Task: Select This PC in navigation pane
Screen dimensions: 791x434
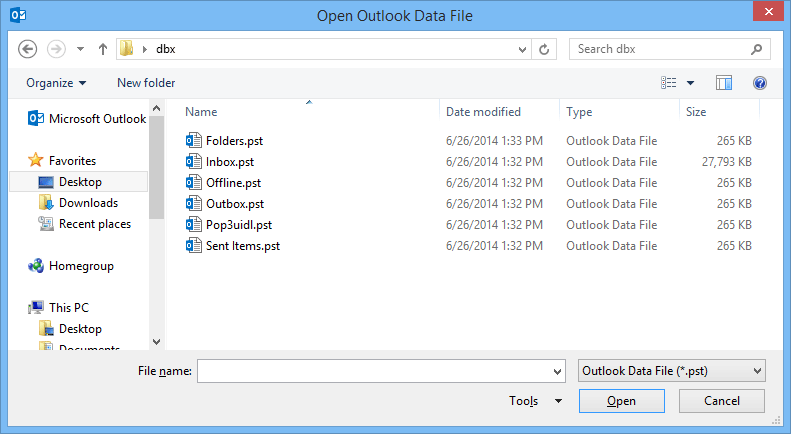Action: [x=59, y=307]
